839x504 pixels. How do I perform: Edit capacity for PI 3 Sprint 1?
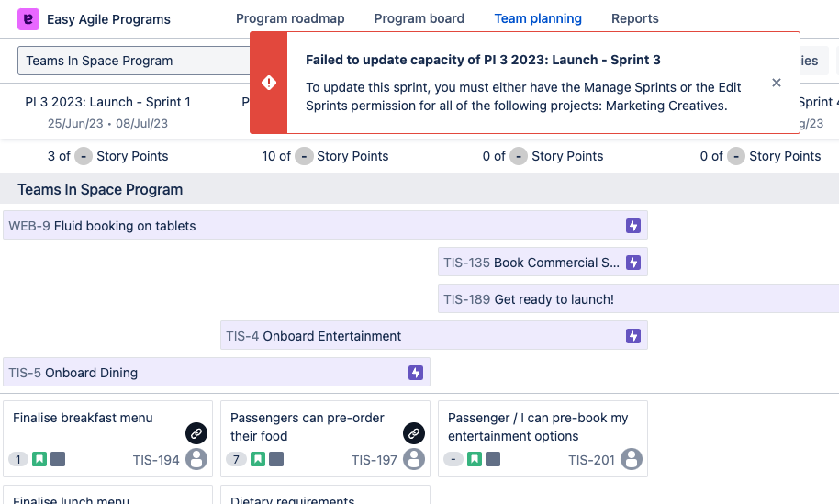click(84, 156)
